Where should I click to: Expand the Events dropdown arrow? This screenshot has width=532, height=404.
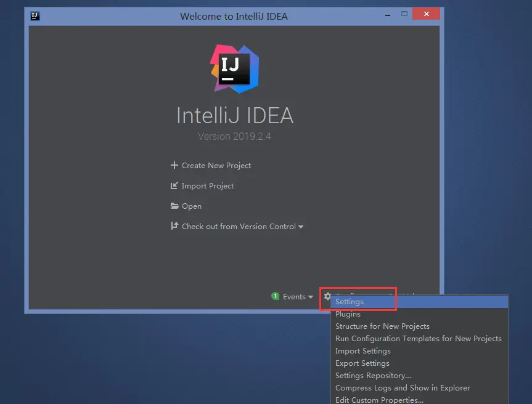coord(311,297)
